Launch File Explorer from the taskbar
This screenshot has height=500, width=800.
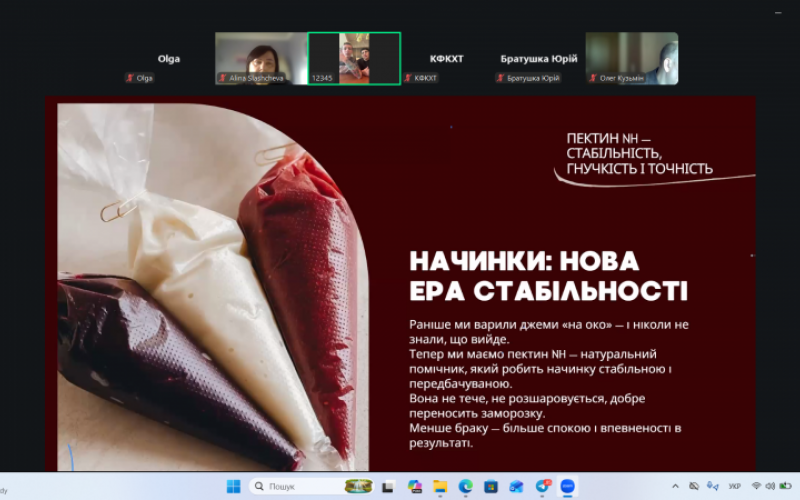(x=440, y=486)
